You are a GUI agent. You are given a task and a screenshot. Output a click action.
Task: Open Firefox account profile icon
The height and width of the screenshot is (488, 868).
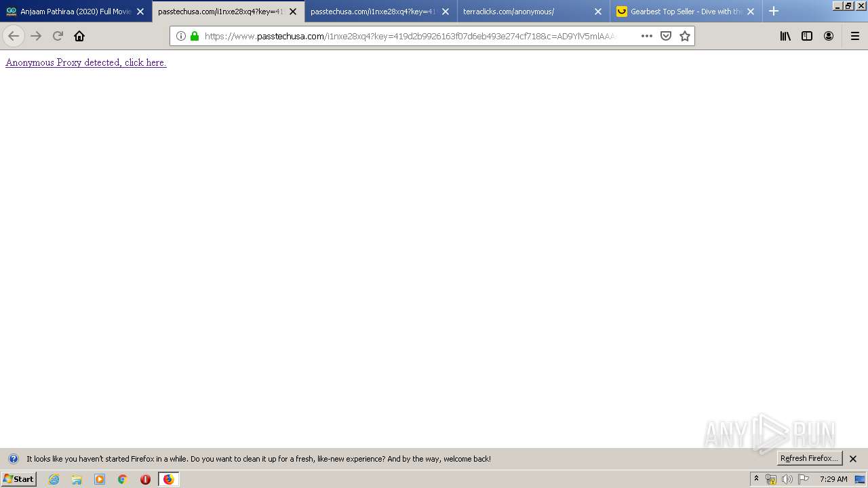point(829,36)
